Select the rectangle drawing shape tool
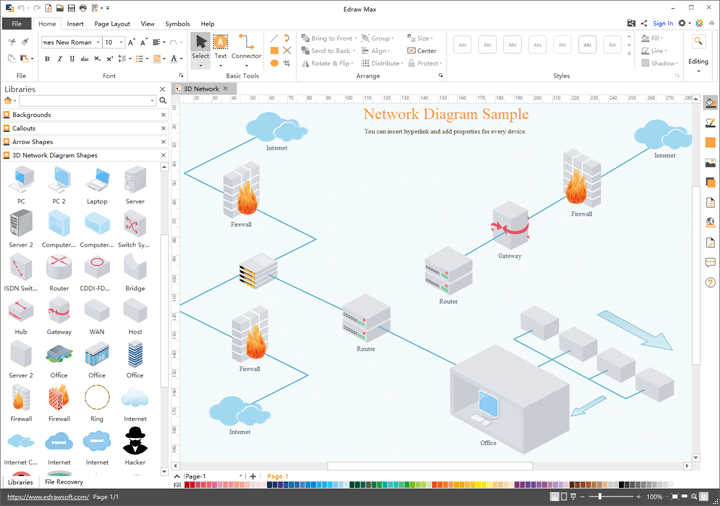The image size is (720, 506). tap(274, 51)
